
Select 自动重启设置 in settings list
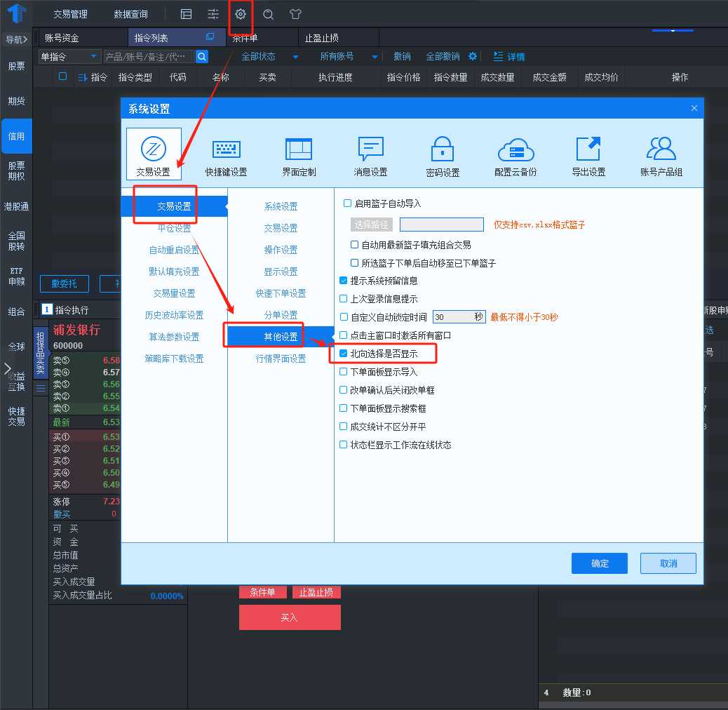point(174,250)
